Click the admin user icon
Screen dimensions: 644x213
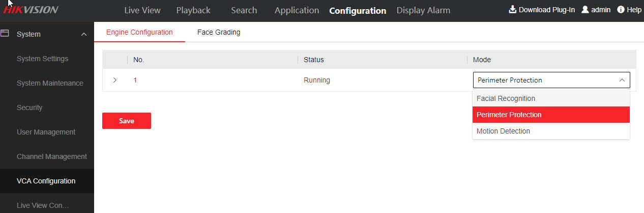click(x=585, y=10)
